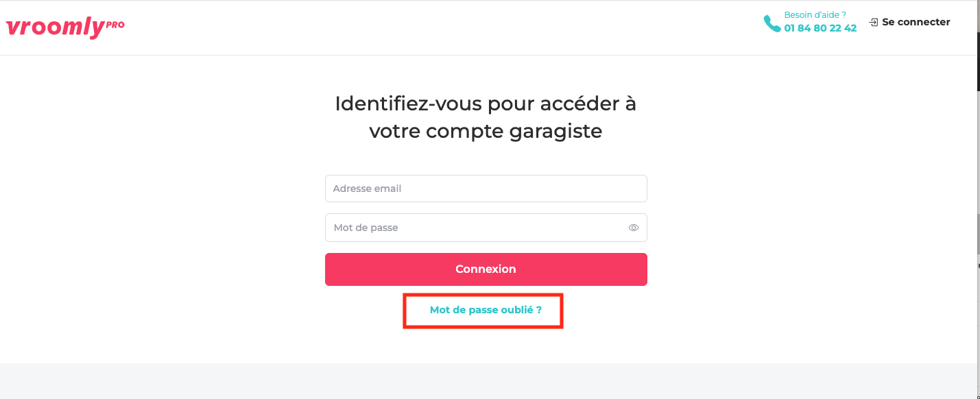
Task: Click the login arrow icon near Se connecter
Action: 873,23
